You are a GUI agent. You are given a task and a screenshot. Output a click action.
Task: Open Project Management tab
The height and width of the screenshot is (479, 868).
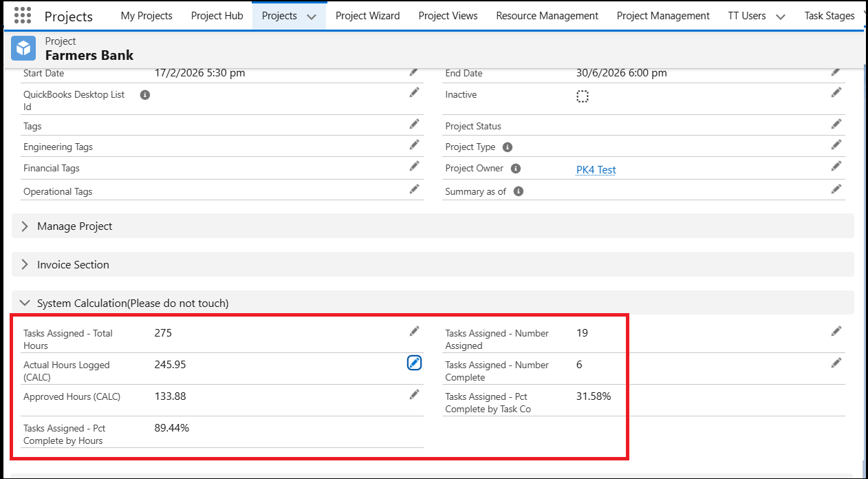click(x=663, y=15)
